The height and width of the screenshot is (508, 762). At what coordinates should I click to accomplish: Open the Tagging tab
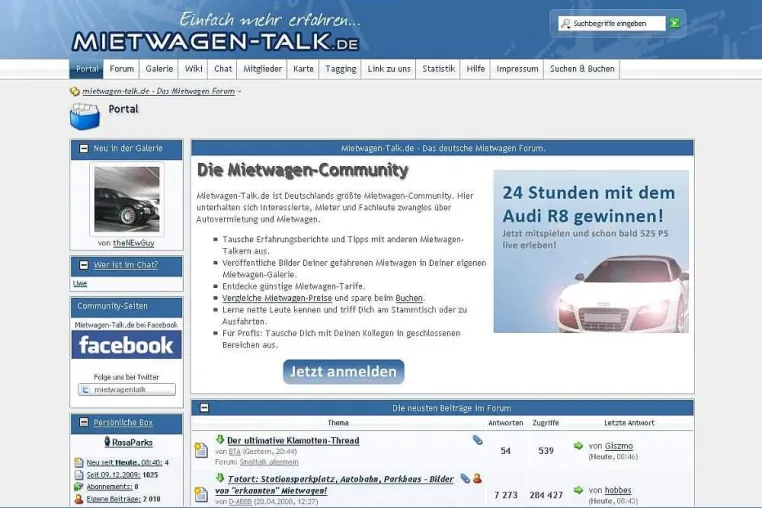(341, 69)
